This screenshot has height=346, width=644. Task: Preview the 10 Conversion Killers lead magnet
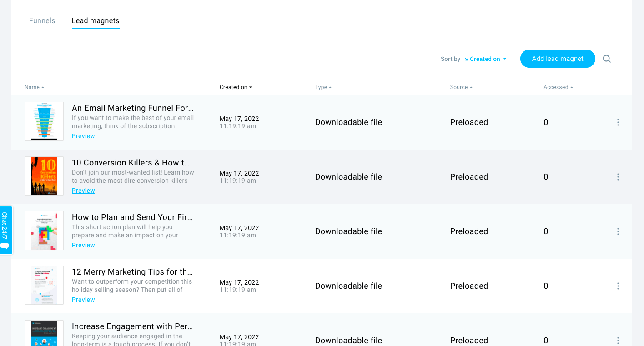[x=83, y=191]
